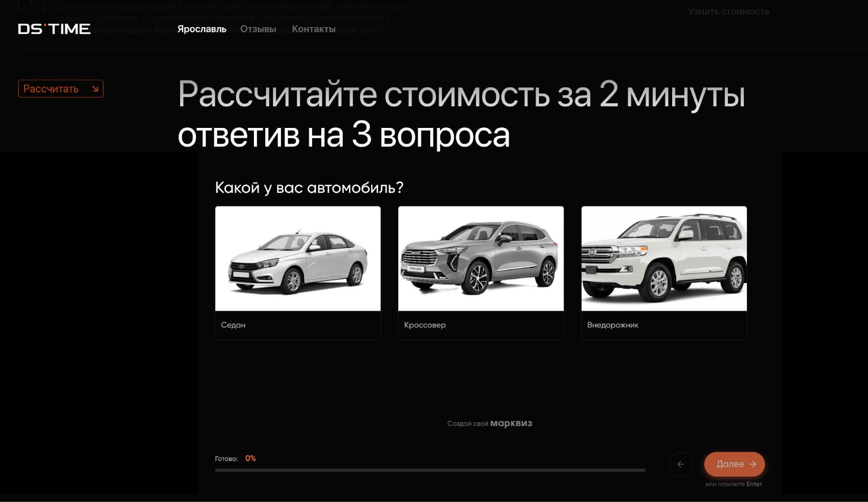Choose the Седан option label
Image resolution: width=868 pixels, height=502 pixels.
point(233,325)
